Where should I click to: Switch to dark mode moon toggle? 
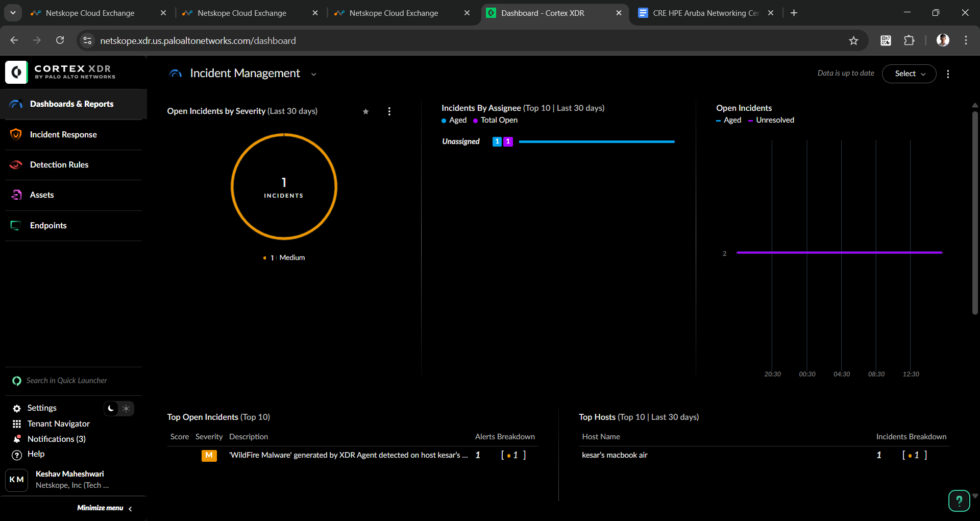111,409
